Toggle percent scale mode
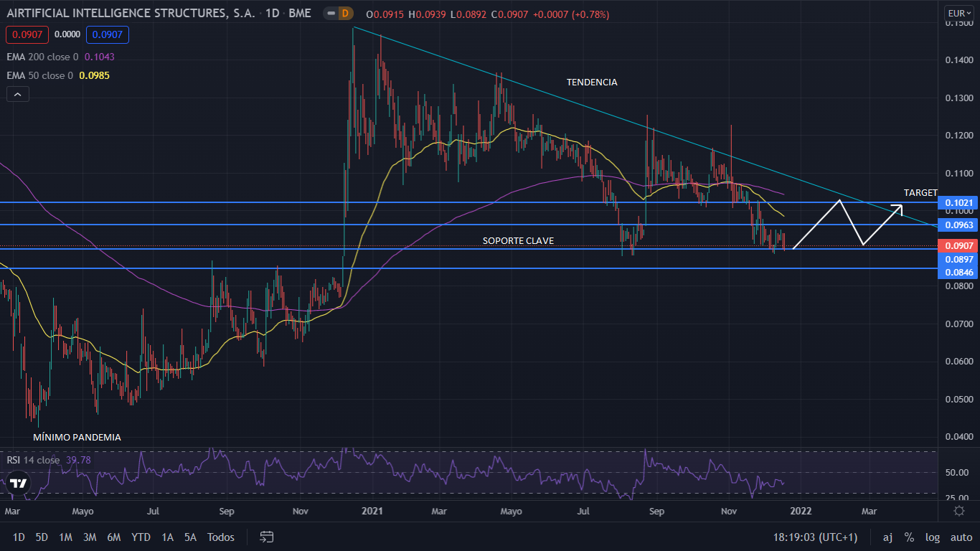The height and width of the screenshot is (551, 980). tap(909, 537)
